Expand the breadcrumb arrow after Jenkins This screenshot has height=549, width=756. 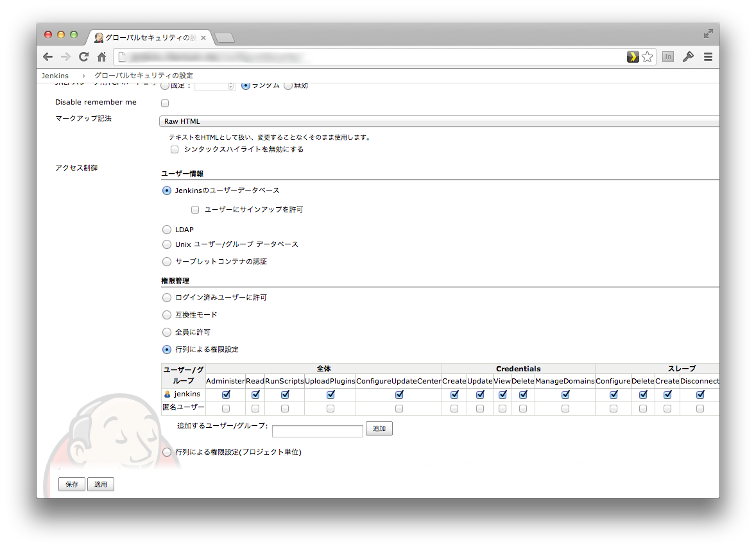click(84, 76)
